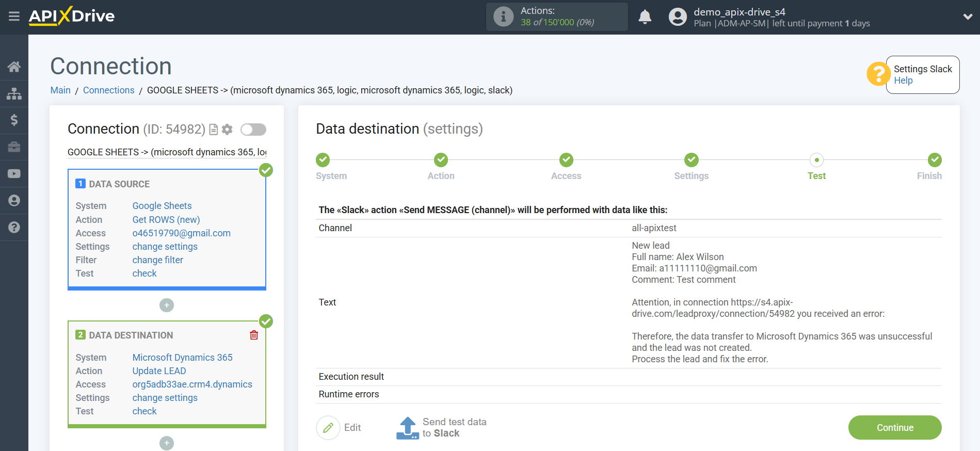Open the Home sidebar icon
The image size is (980, 451).
pyautogui.click(x=14, y=67)
